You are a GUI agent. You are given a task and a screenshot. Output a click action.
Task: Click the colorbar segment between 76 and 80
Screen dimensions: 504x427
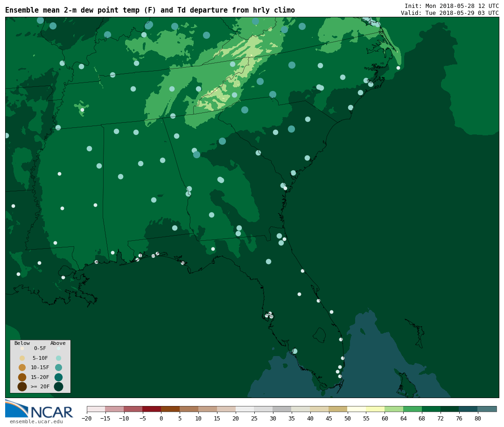(469, 409)
